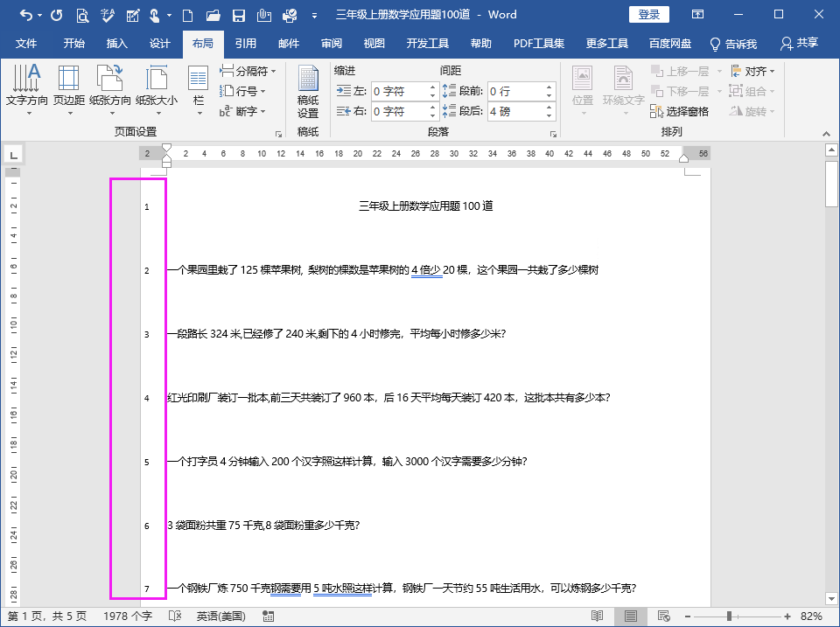This screenshot has height=627, width=840.
Task: Click the Sign in (登录) button
Action: tap(648, 15)
